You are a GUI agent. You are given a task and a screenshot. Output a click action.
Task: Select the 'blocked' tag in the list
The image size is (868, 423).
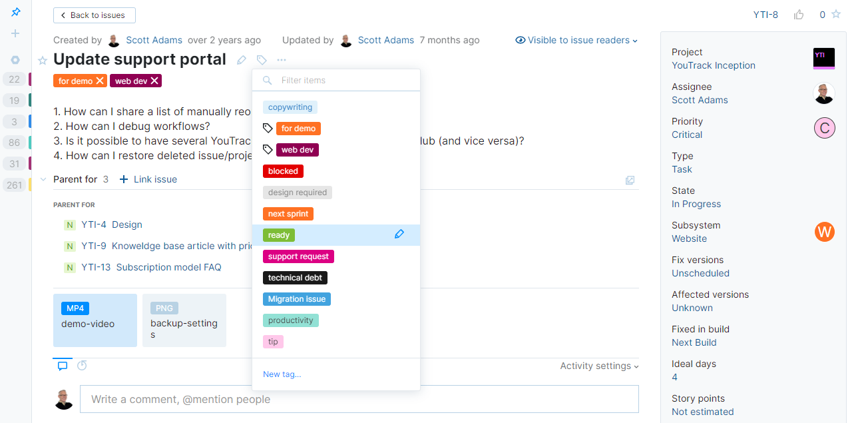click(x=283, y=171)
